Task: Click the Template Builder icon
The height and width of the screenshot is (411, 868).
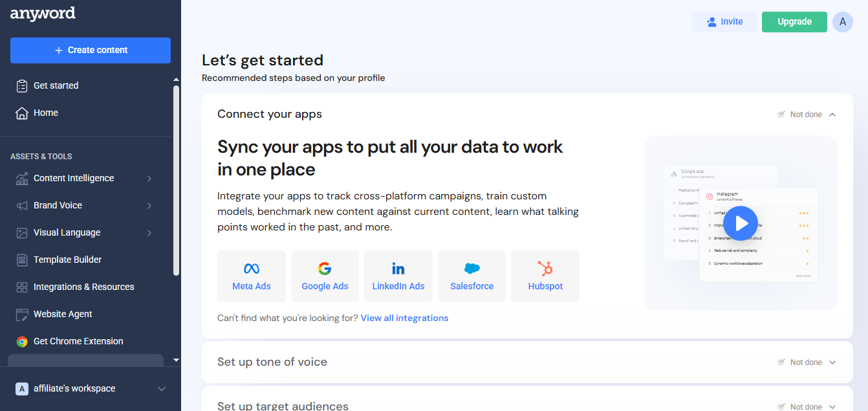Action: click(x=22, y=260)
